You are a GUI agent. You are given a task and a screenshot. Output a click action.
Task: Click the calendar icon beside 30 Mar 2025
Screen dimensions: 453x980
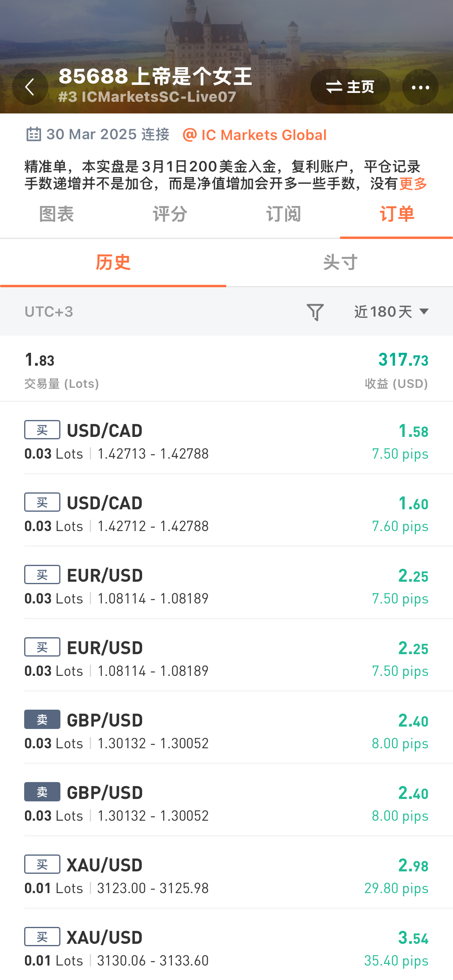pyautogui.click(x=34, y=134)
